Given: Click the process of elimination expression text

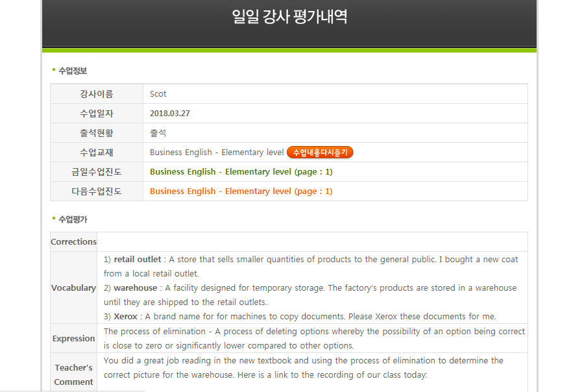Looking at the screenshot, I should point(314,338).
